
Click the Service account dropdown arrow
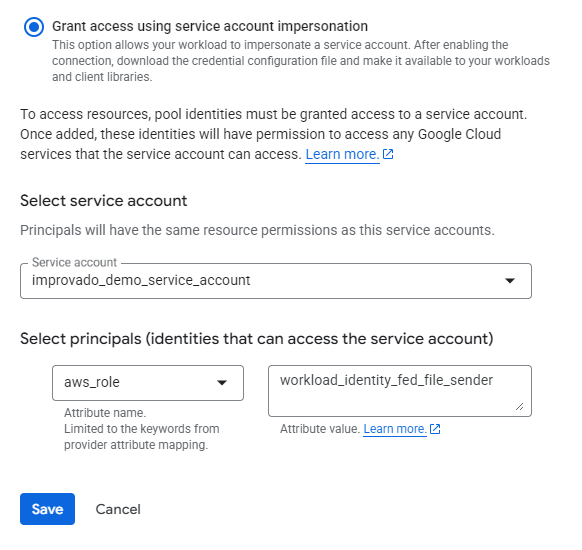pos(510,281)
